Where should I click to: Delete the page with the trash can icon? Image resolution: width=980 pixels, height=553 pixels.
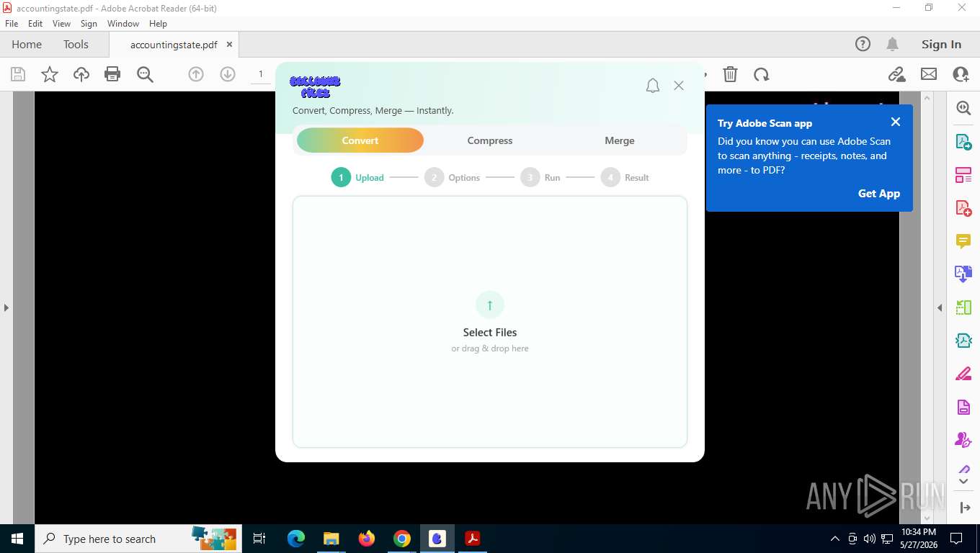coord(730,74)
